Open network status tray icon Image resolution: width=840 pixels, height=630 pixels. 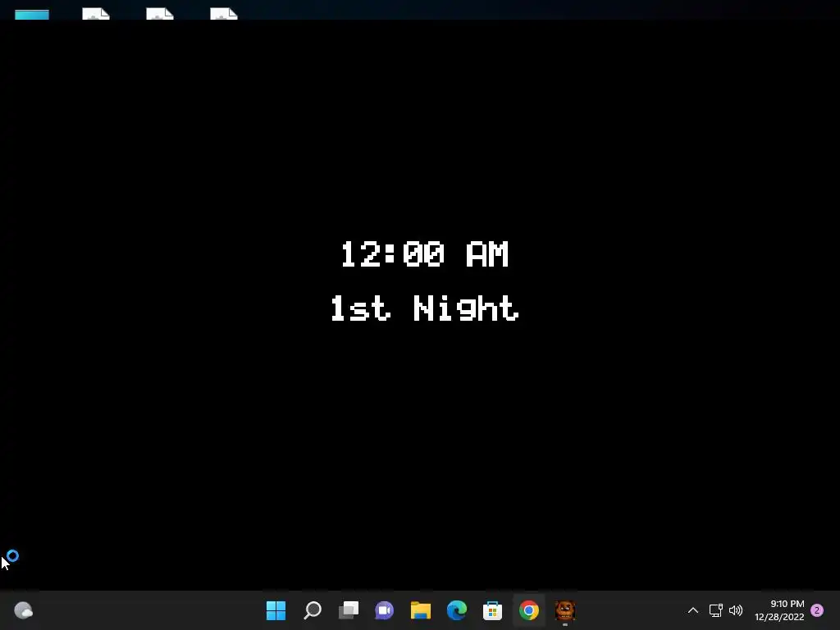point(715,610)
